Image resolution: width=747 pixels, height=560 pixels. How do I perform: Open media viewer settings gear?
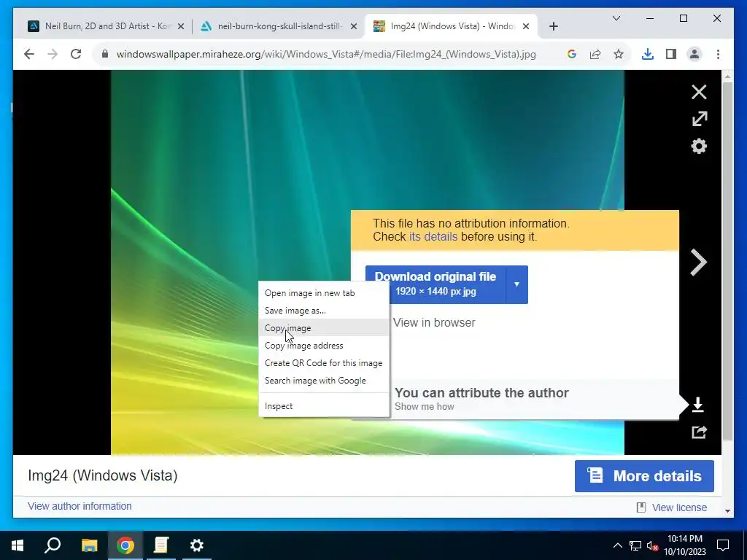699,146
